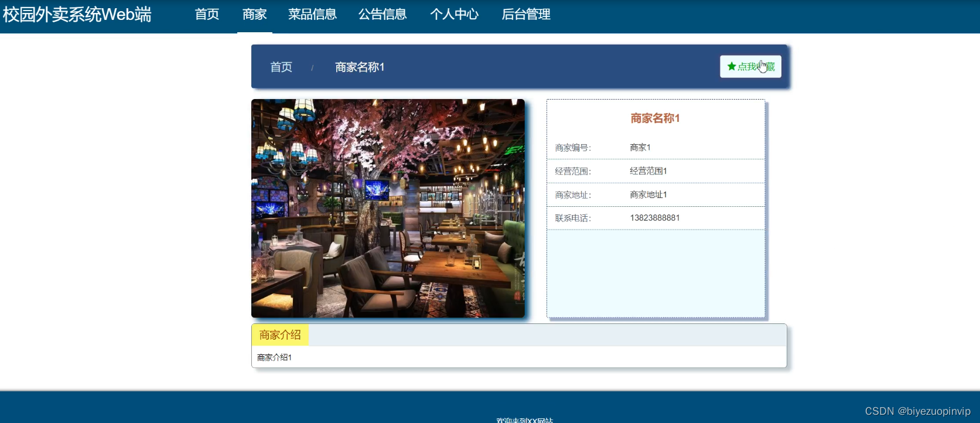Click the 联系电话 label
The width and height of the screenshot is (980, 423).
click(x=573, y=218)
